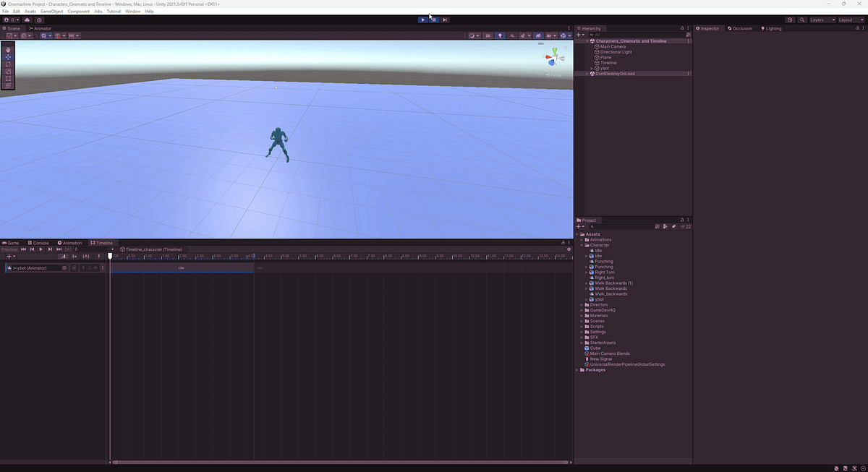Toggle audio in the Scene view toolbar

[x=512, y=35]
